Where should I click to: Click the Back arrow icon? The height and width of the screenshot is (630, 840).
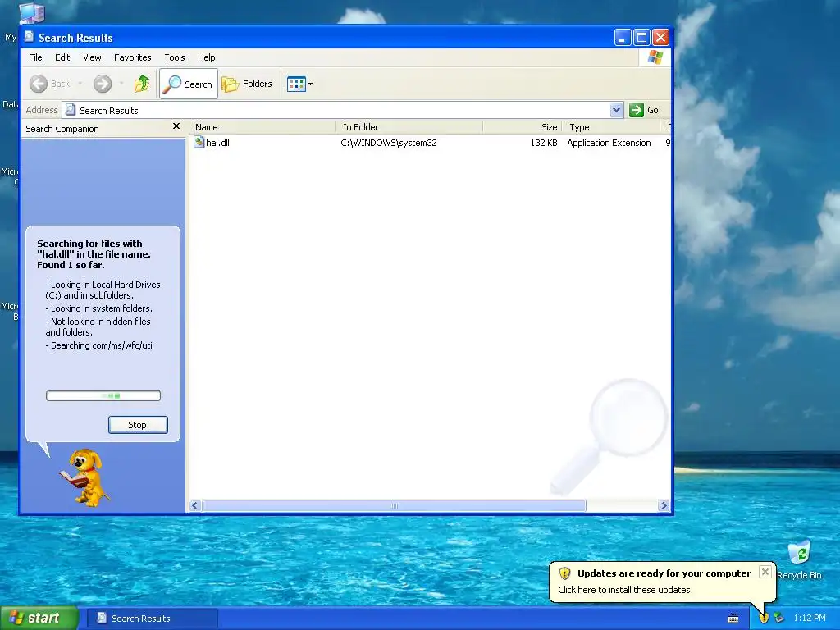tap(38, 84)
